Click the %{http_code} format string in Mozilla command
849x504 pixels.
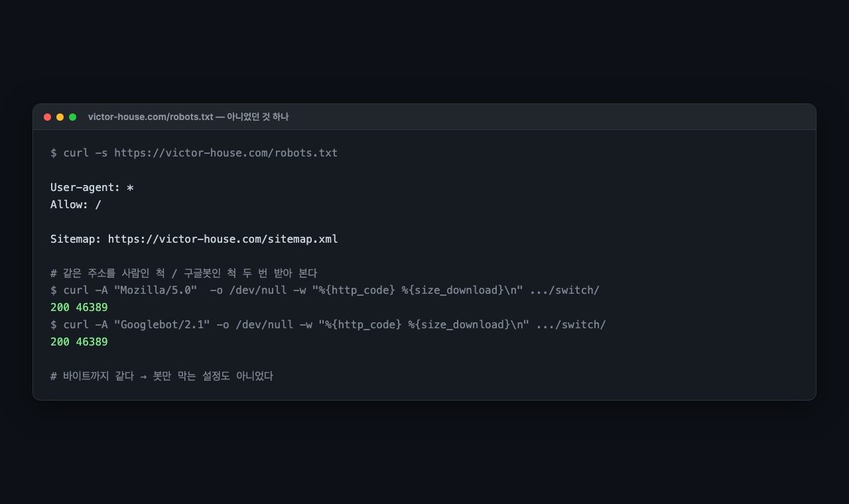click(357, 290)
